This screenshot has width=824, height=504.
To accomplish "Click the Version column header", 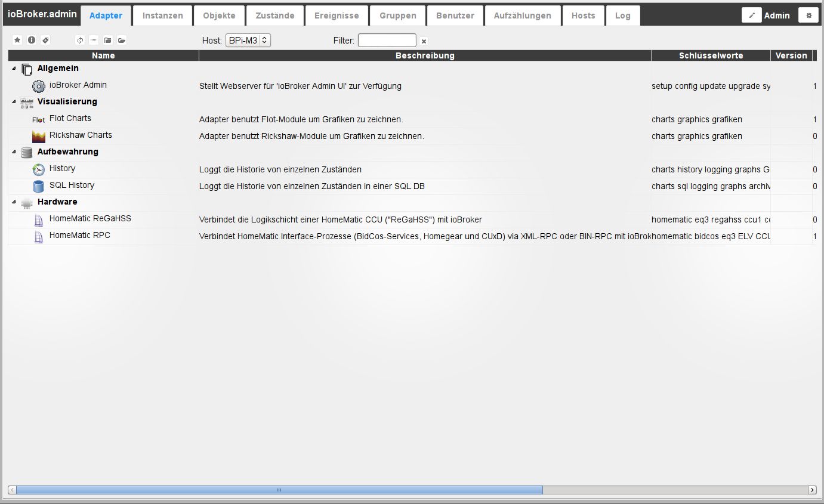I will click(791, 55).
